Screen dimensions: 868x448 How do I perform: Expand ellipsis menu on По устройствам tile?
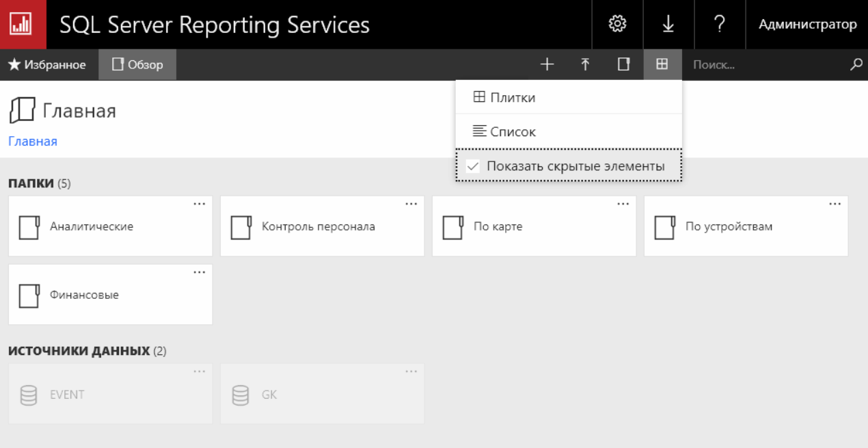[x=835, y=204]
